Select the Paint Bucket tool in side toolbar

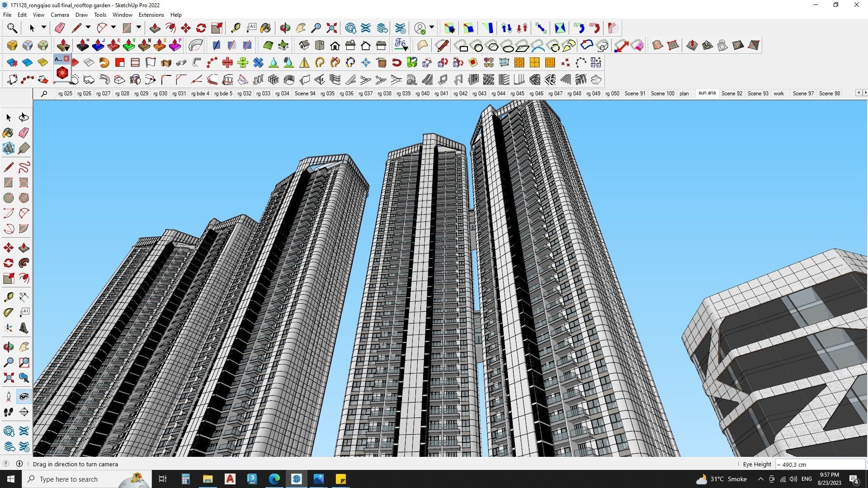(8, 133)
